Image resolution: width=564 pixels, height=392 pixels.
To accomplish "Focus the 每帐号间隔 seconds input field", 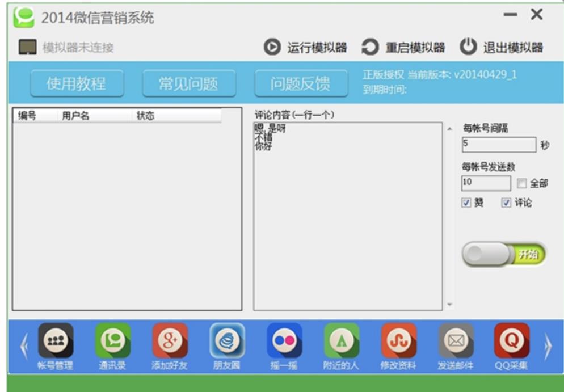I will (x=499, y=145).
